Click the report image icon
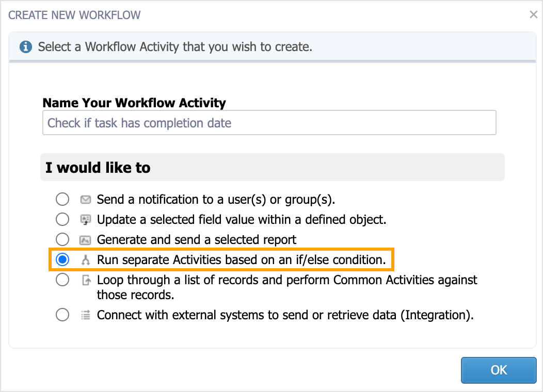Screen dimensions: 543x392 (86, 240)
